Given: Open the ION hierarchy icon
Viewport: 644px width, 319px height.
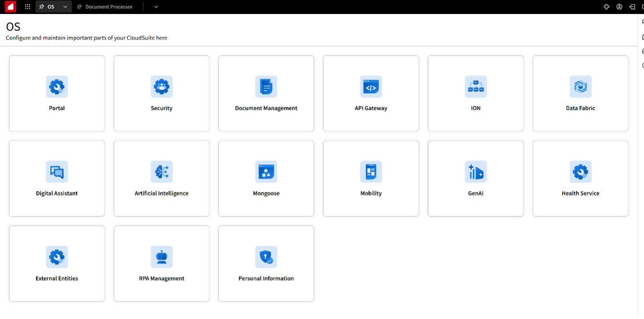Looking at the screenshot, I should 476,87.
